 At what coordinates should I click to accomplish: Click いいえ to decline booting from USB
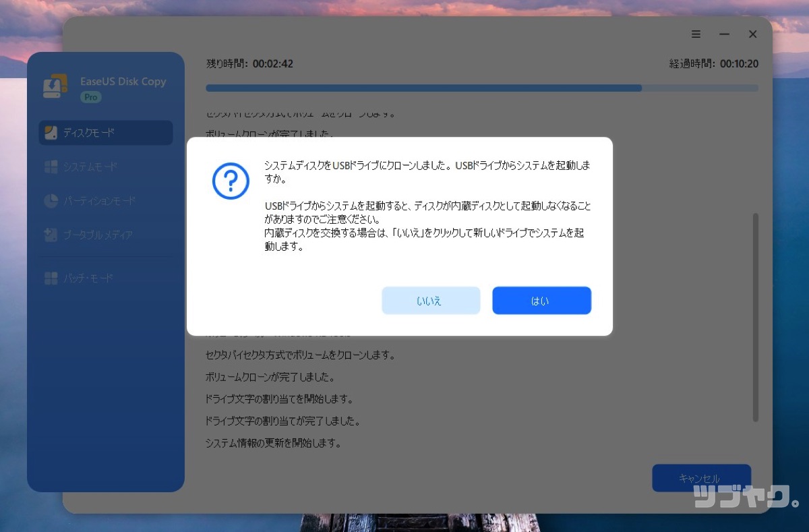tap(431, 301)
